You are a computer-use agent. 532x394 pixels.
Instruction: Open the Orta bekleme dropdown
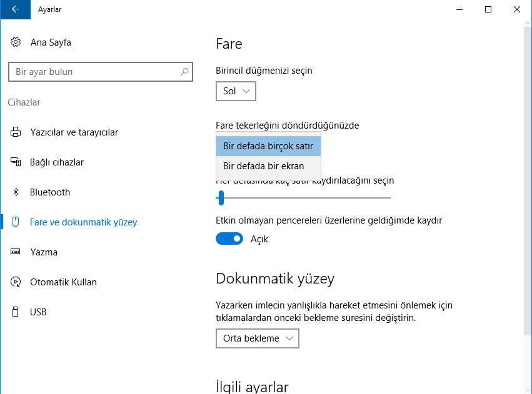[x=257, y=338]
